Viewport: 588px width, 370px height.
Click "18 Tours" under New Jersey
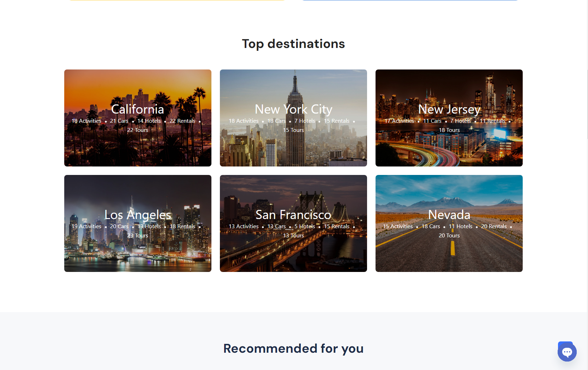tap(449, 130)
